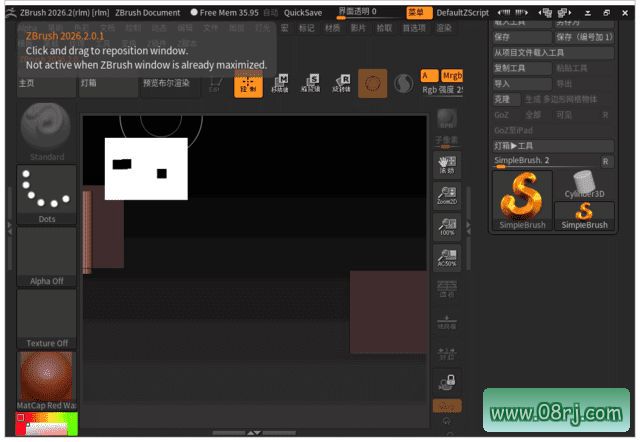This screenshot has width=640, height=442.
Task: Open the MatCap Red Wax material picker
Action: pyautogui.click(x=47, y=381)
